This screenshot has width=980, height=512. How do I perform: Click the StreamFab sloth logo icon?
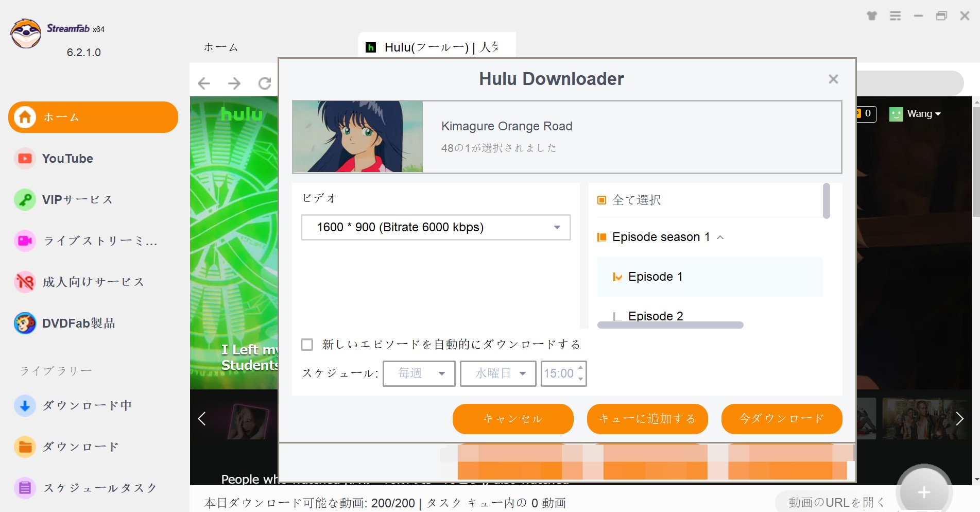pos(25,33)
